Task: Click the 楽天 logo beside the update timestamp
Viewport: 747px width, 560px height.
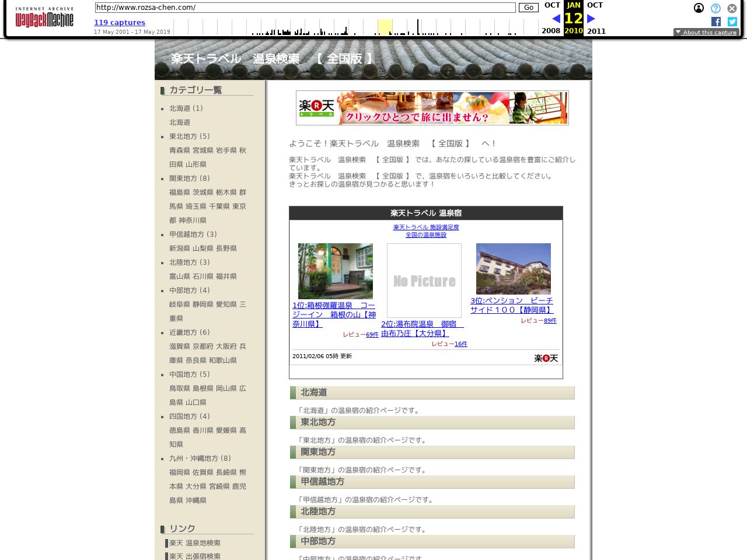Action: 546,358
